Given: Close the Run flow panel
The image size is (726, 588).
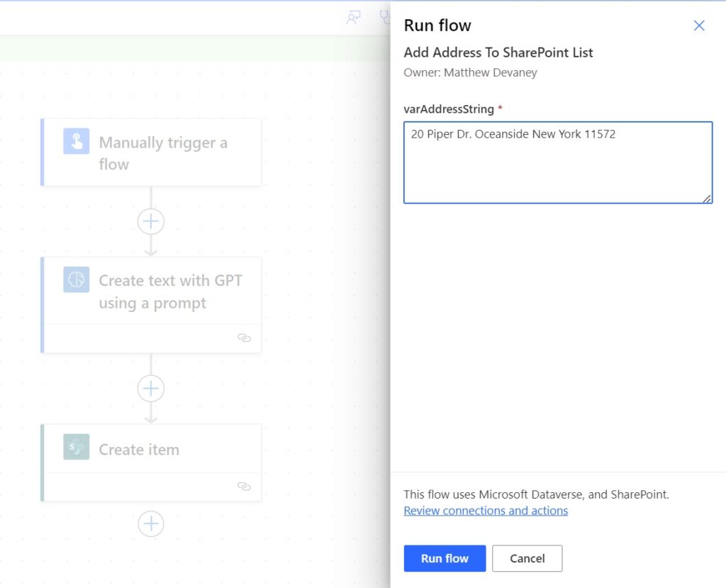Looking at the screenshot, I should click(x=699, y=26).
